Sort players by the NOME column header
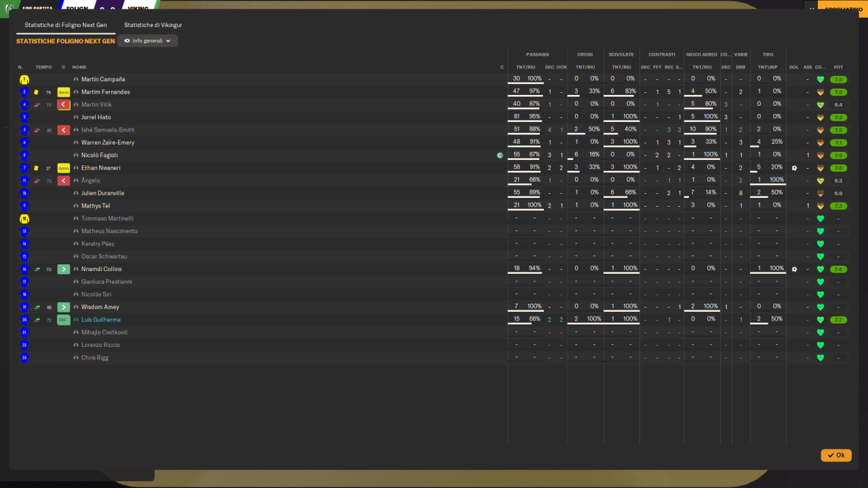Screen dimensions: 868x488 pyautogui.click(x=79, y=67)
